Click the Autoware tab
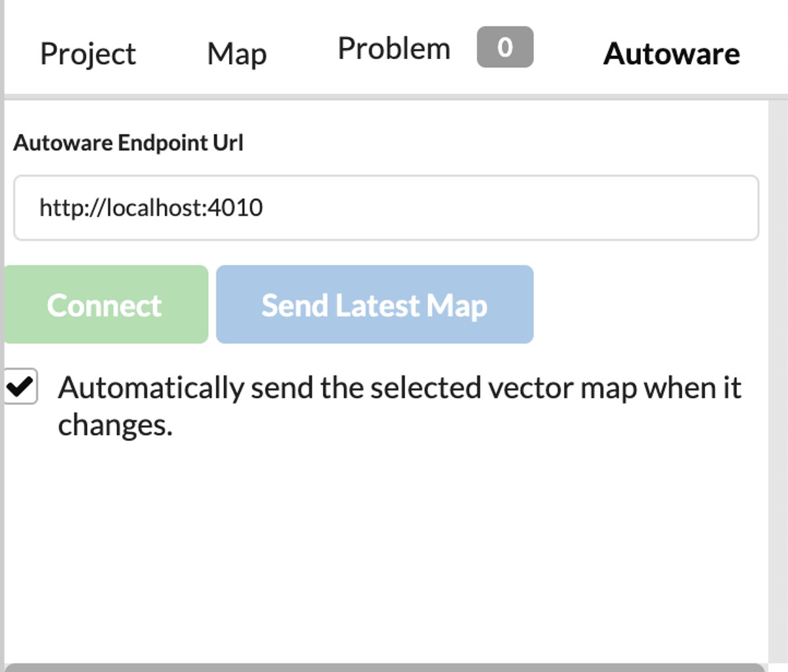Screen dimensions: 788x672 (x=672, y=54)
